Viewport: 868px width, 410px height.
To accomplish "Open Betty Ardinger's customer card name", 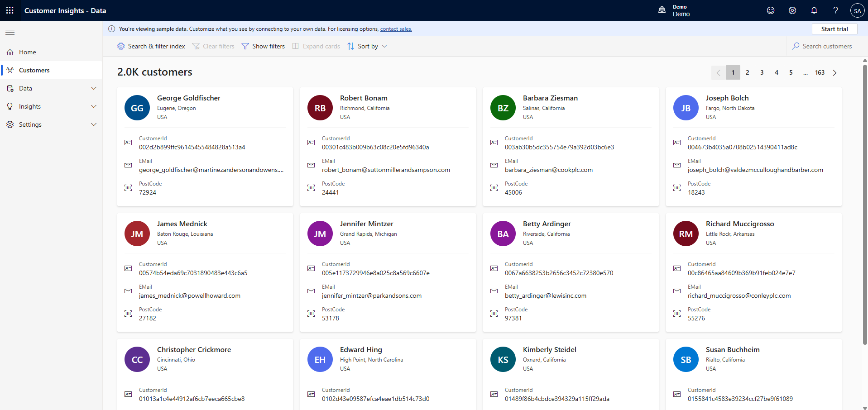I will coord(547,224).
